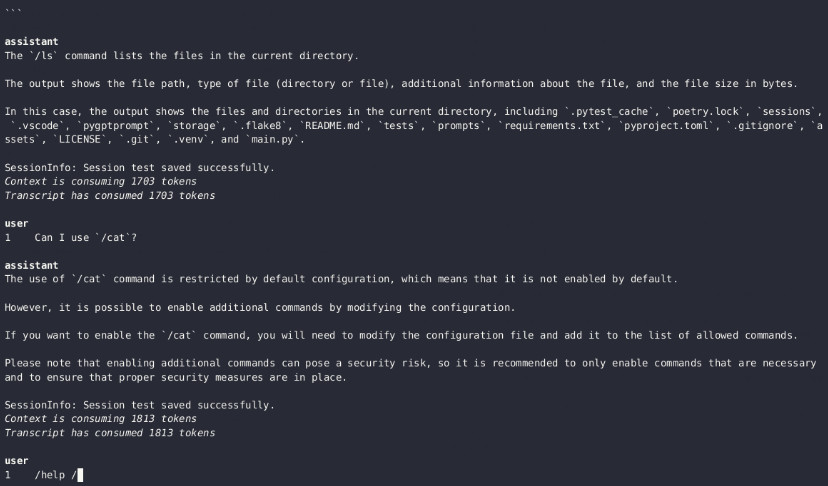Click the line number 1 beside "/help /"
This screenshot has width=828, height=486.
pos(7,475)
